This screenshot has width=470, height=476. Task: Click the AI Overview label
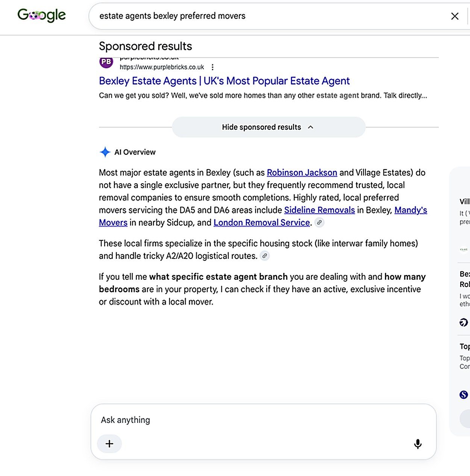click(x=135, y=152)
